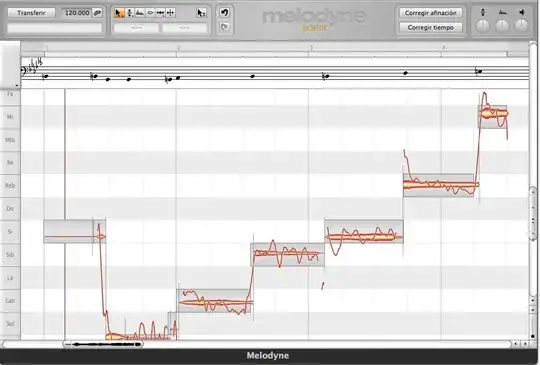Screen dimensions: 540x365
Task: Click the speaker volume icon
Action: (522, 12)
